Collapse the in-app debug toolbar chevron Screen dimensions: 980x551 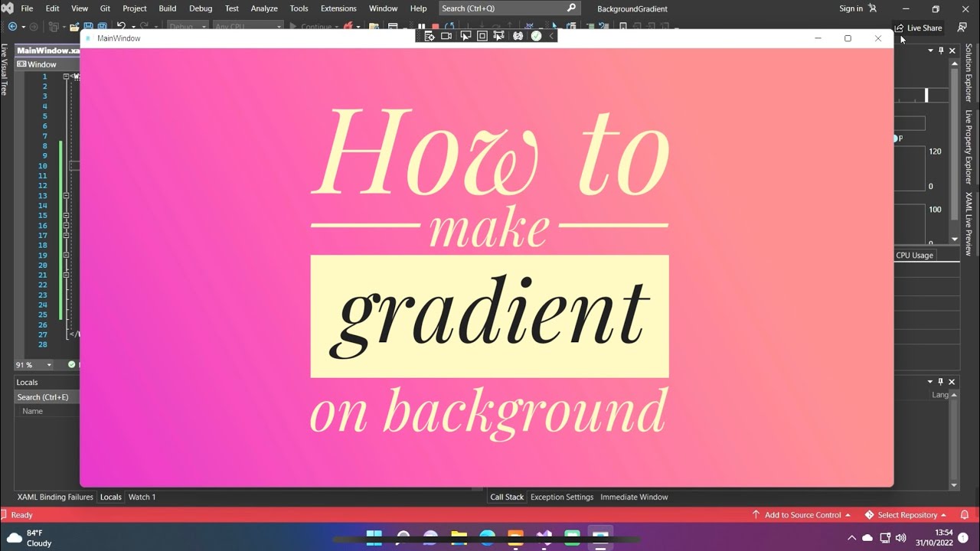click(x=551, y=36)
